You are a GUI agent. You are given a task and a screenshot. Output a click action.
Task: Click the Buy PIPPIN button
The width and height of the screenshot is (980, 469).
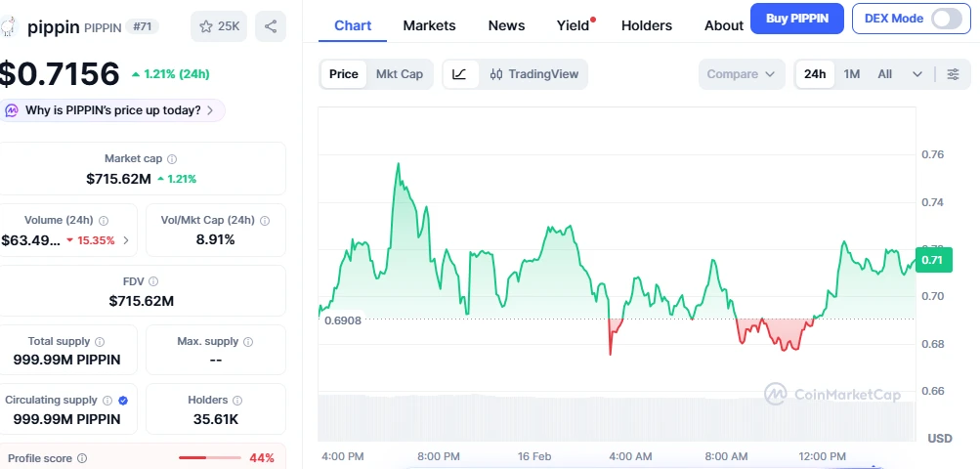[x=796, y=19]
